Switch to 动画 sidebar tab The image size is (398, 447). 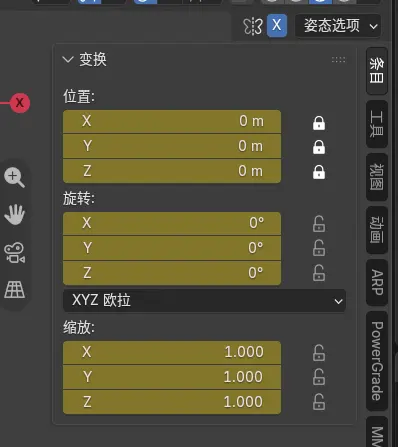click(x=377, y=230)
